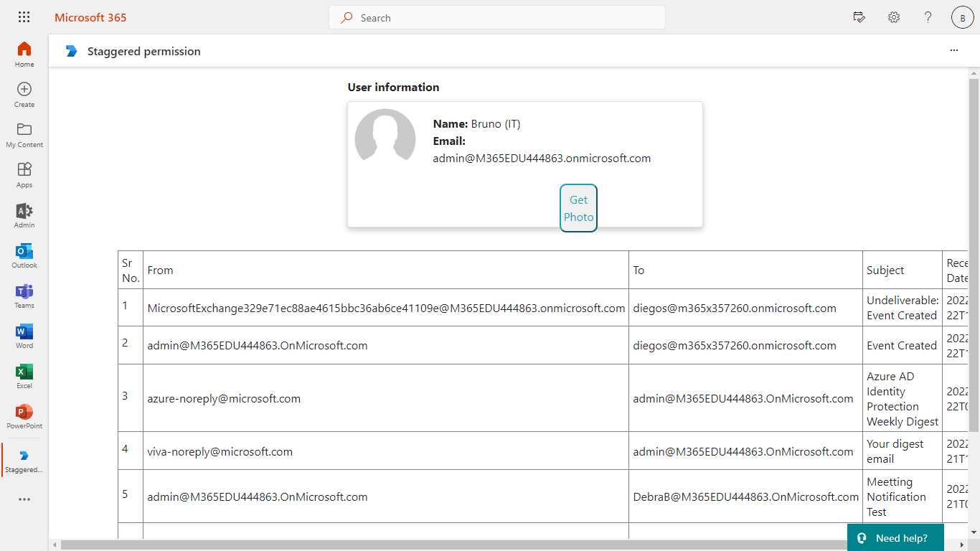The height and width of the screenshot is (551, 980).
Task: Open Apps in the sidebar
Action: [x=24, y=175]
